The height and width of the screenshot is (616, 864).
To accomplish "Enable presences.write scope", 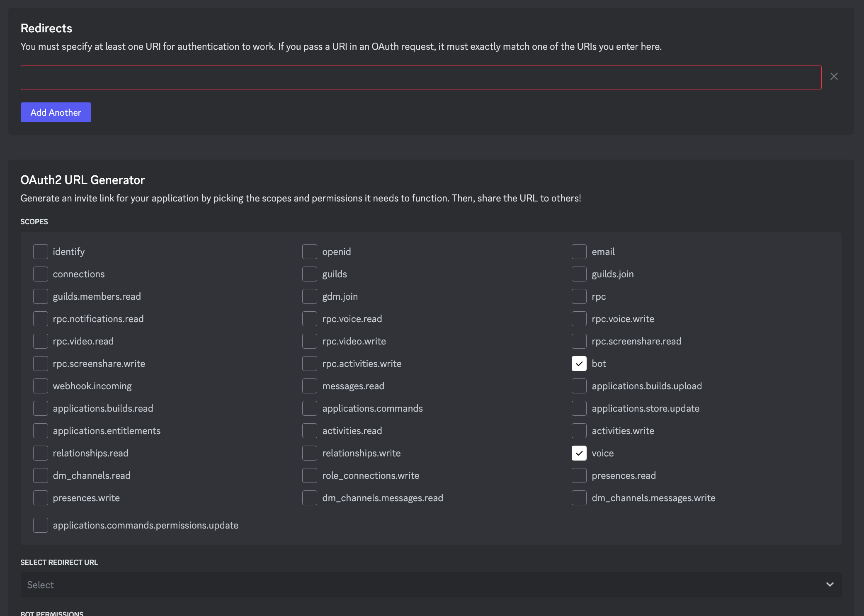I will [x=41, y=498].
